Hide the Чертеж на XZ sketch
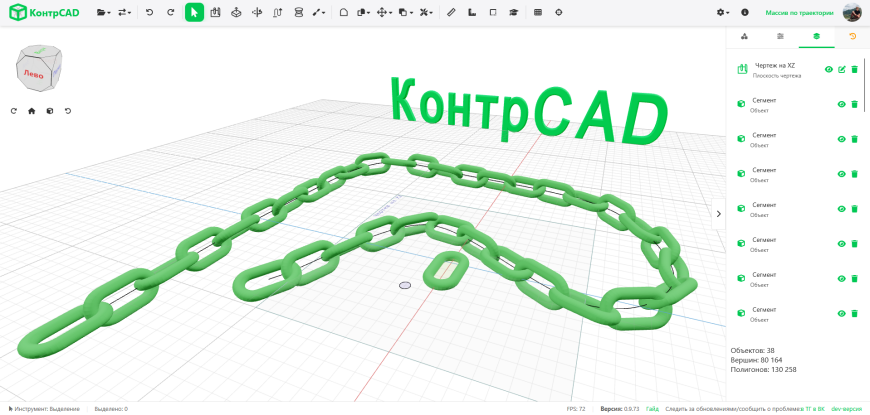 (x=828, y=69)
